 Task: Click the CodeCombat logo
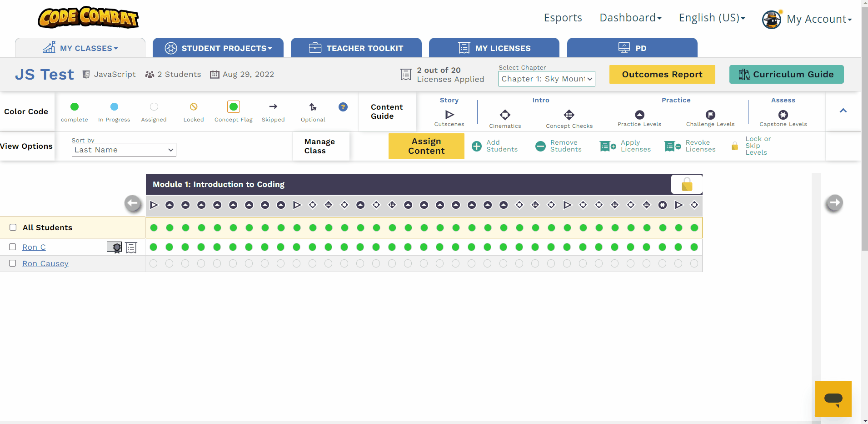point(88,18)
